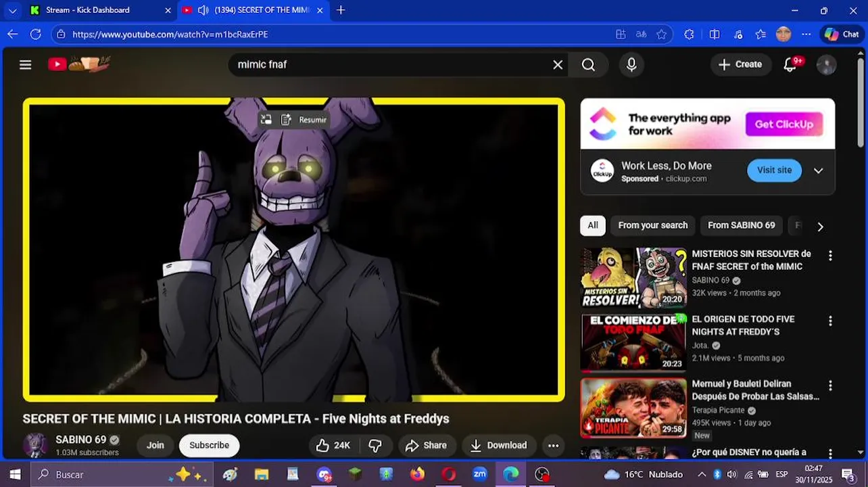The width and height of the screenshot is (868, 487).
Task: Open Opera from the taskbar
Action: coord(449,474)
